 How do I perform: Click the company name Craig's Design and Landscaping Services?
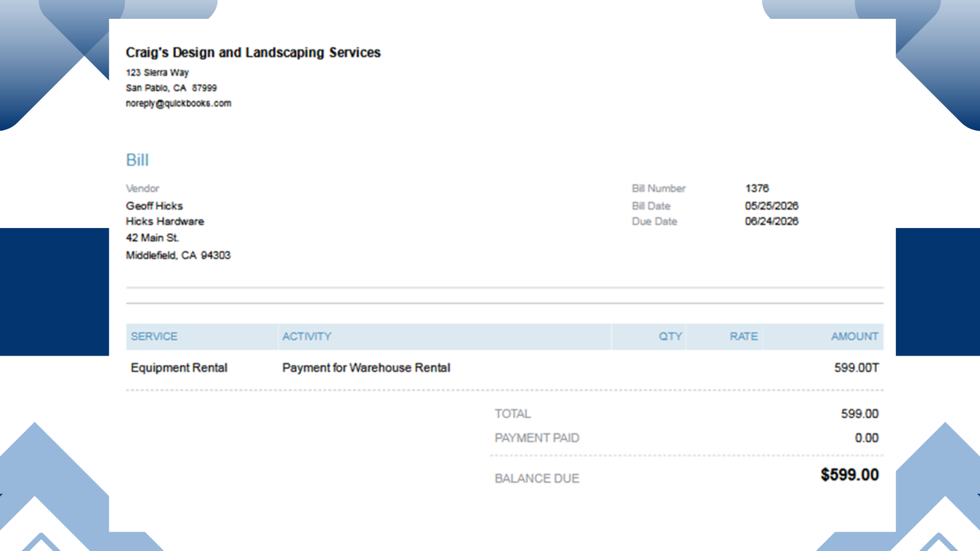[x=253, y=53]
